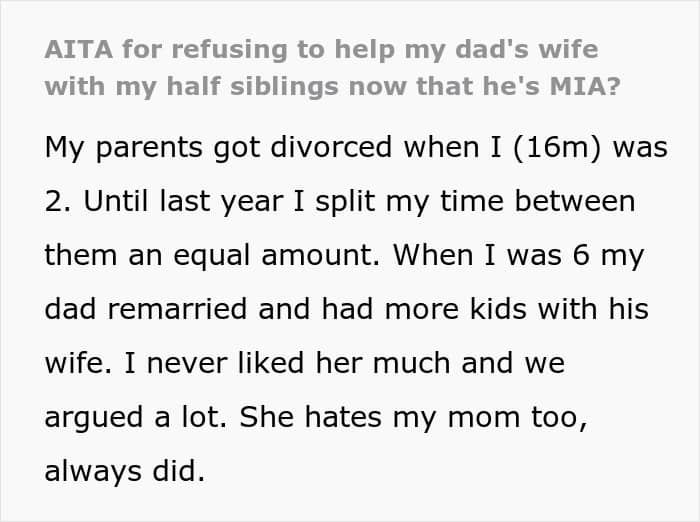Click the text "When I was 6 my"

519,256
